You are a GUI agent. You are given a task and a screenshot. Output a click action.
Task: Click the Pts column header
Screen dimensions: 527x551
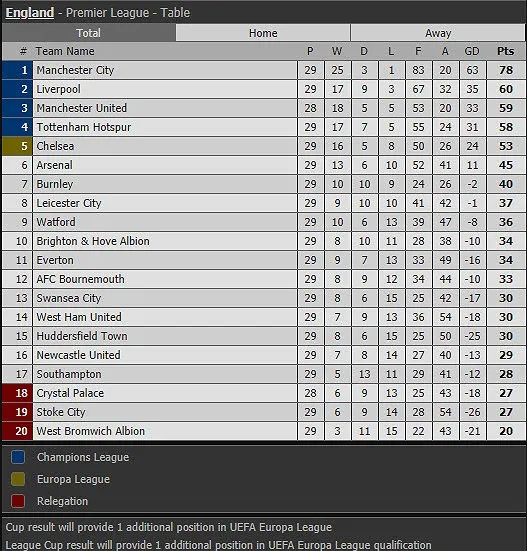point(506,51)
